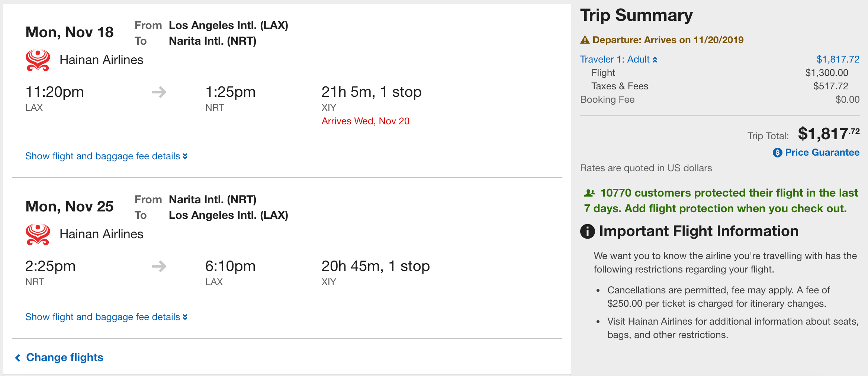Screen dimensions: 868x376
Task: Click the Arrives Wed, Nov 20 notice
Action: pyautogui.click(x=366, y=121)
